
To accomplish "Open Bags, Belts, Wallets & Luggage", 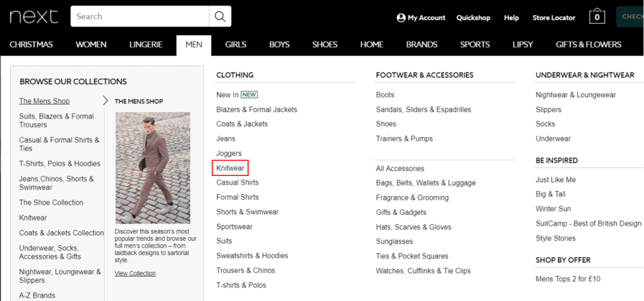I will coord(426,183).
